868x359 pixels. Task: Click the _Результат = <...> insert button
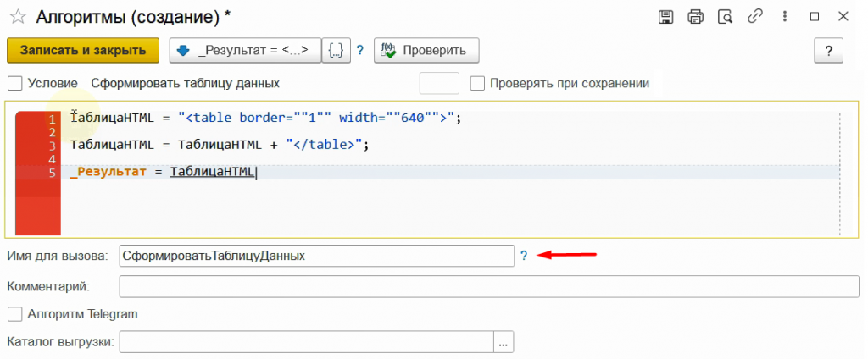coord(245,51)
